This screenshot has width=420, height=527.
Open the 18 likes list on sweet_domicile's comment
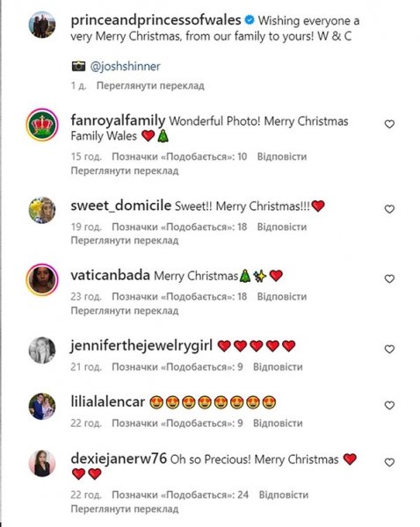[x=179, y=227]
